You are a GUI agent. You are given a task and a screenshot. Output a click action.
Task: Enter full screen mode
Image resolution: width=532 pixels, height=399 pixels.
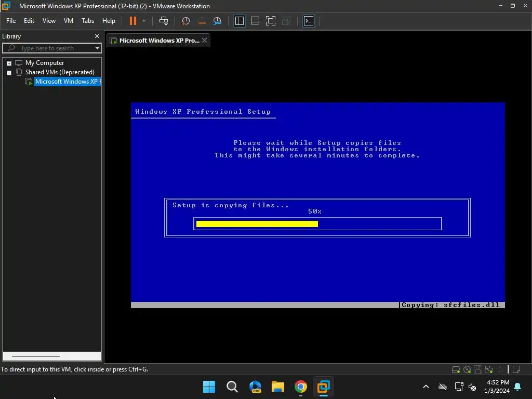tap(270, 21)
